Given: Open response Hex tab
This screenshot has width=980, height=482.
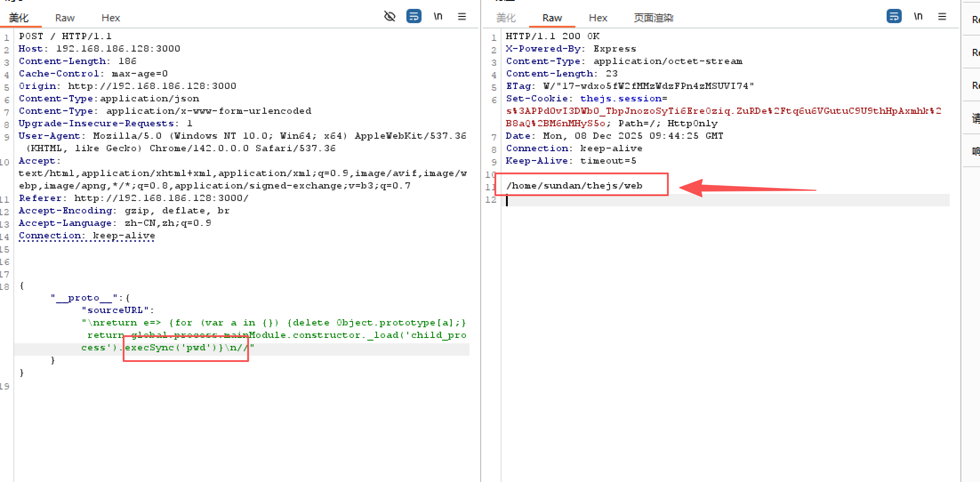Looking at the screenshot, I should click(x=598, y=18).
